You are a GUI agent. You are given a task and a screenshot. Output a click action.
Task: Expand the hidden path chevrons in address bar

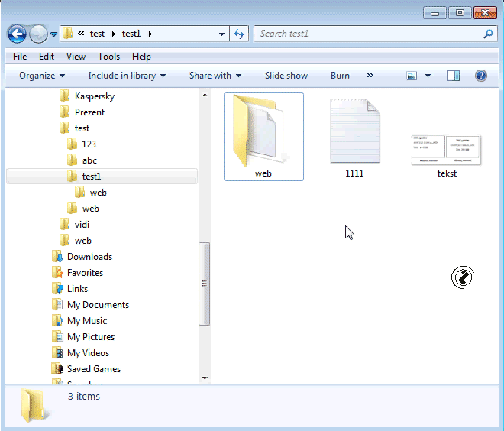point(81,34)
